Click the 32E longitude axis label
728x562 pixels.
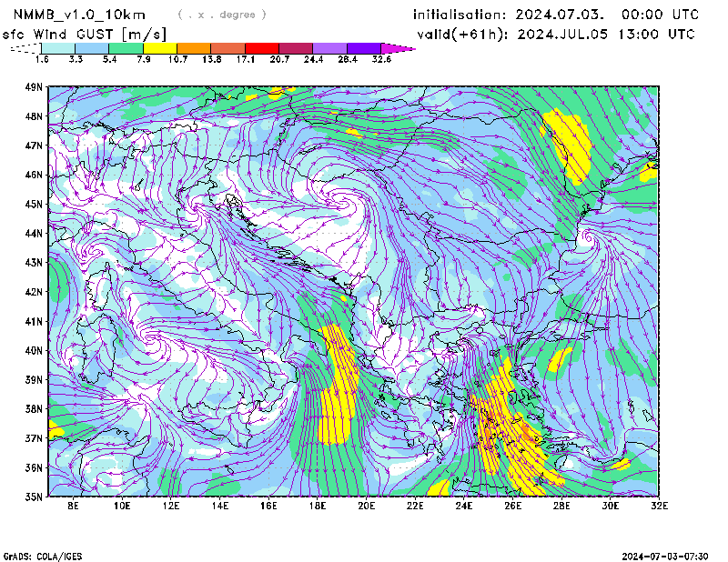660,505
